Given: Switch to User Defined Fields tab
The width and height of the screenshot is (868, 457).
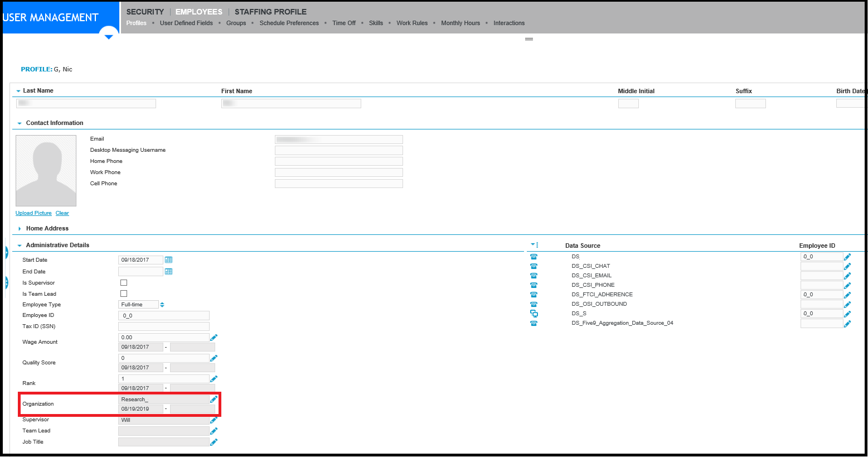Looking at the screenshot, I should click(x=186, y=23).
